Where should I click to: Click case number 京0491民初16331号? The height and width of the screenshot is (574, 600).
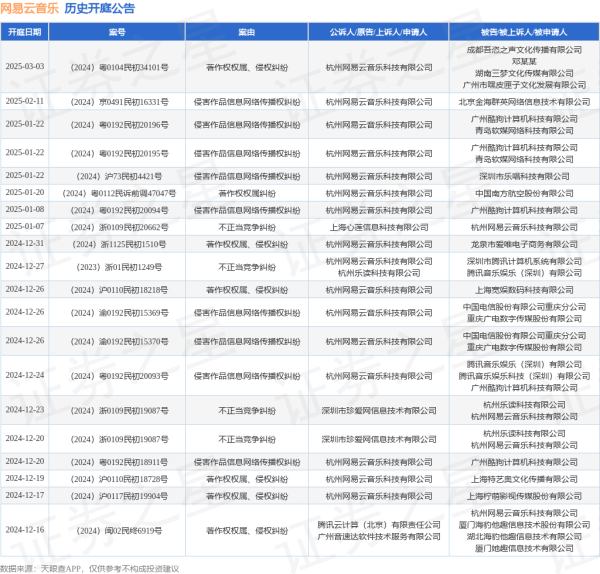click(x=119, y=102)
